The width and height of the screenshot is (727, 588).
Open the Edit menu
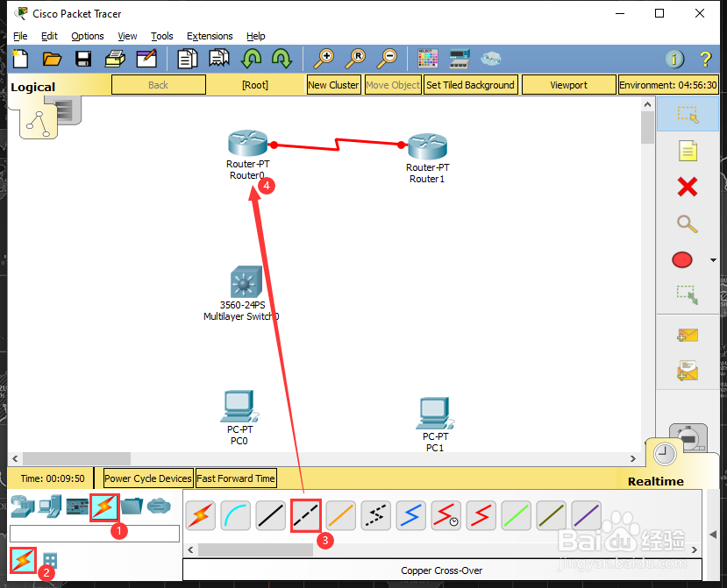coord(49,36)
